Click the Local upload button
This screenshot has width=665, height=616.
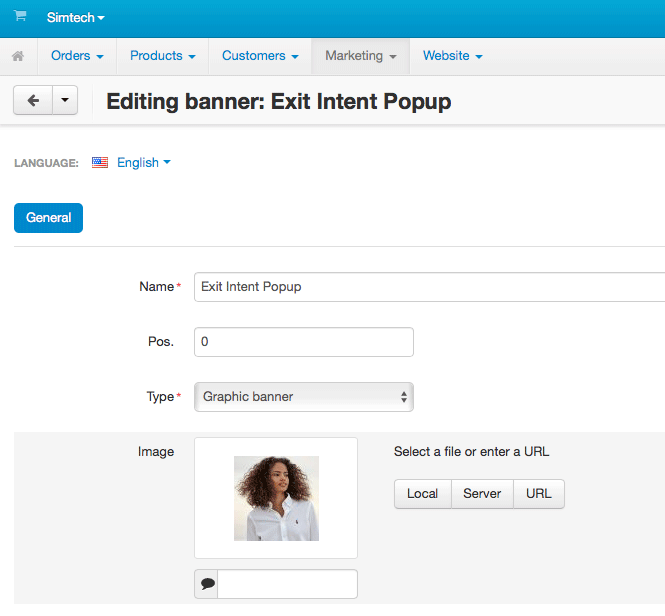(x=422, y=494)
